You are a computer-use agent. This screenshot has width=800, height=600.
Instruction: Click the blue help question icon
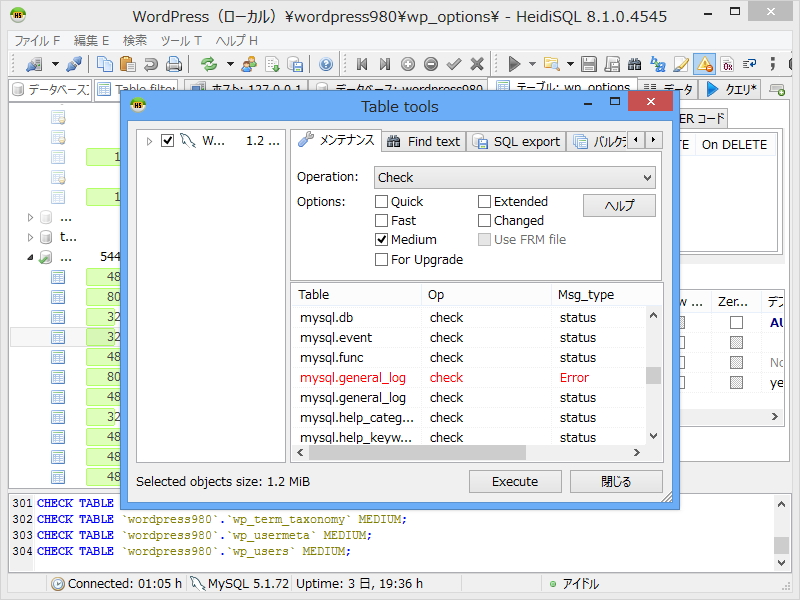(x=326, y=64)
